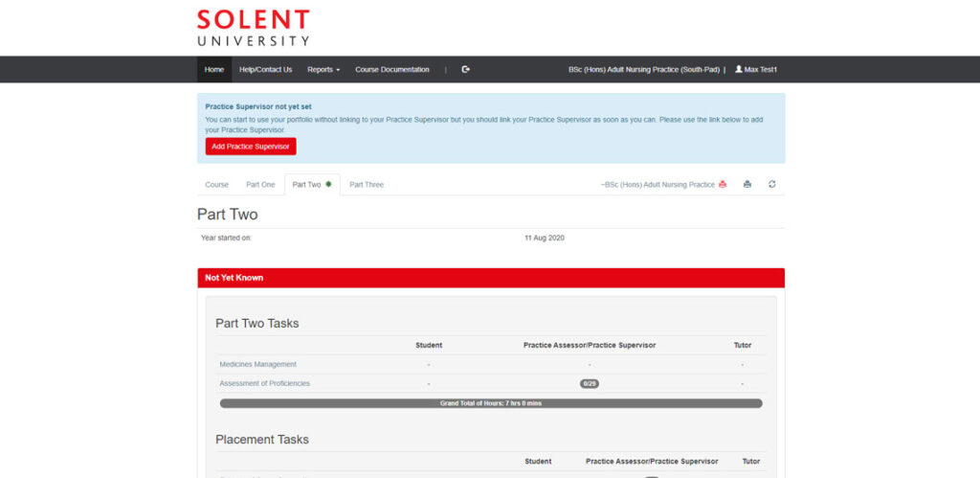
Task: Click the Grand Total of Hours progress bar
Action: (x=491, y=403)
